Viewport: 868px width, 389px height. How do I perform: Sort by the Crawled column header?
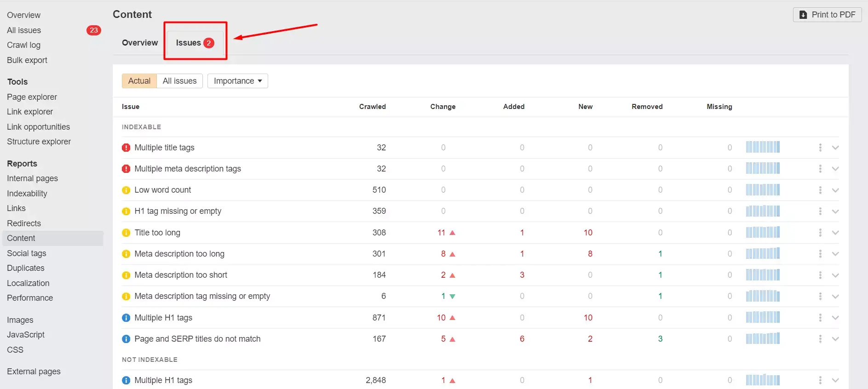pos(372,107)
